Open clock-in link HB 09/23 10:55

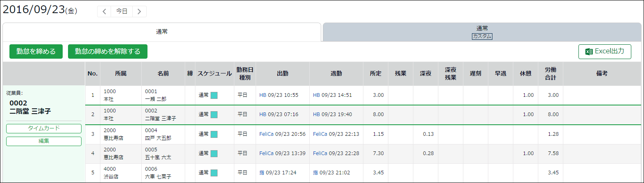279,95
